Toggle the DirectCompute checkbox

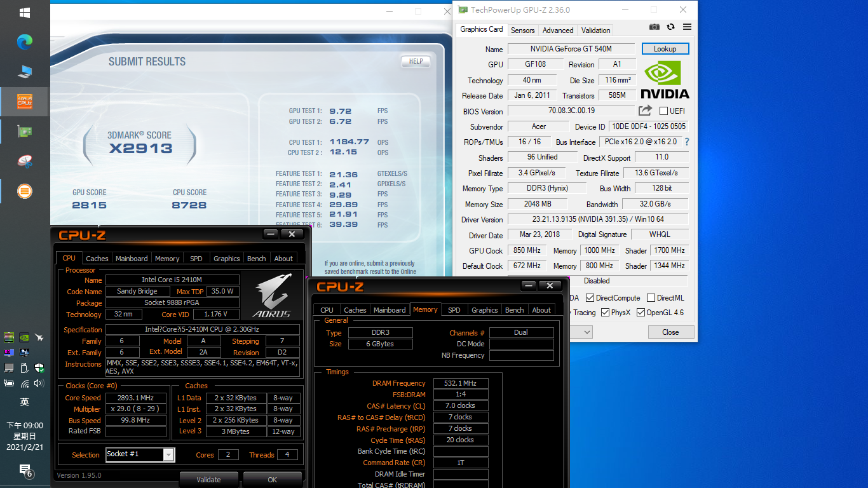[x=590, y=297]
